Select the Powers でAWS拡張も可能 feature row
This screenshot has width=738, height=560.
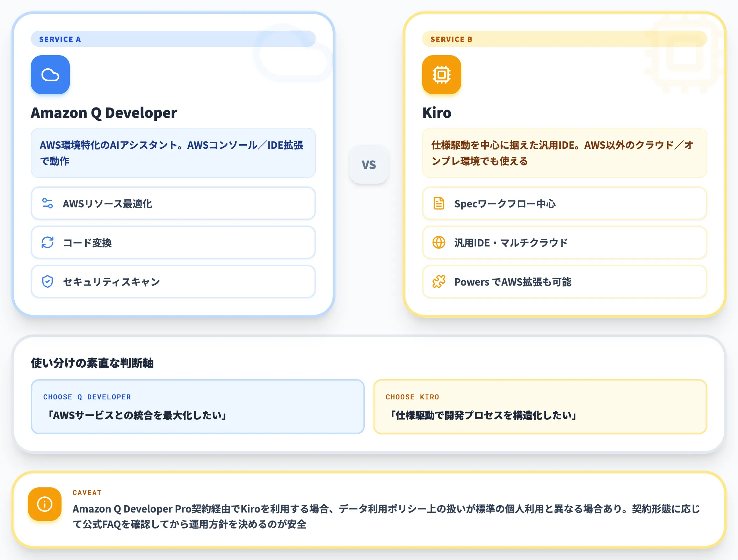click(x=565, y=281)
